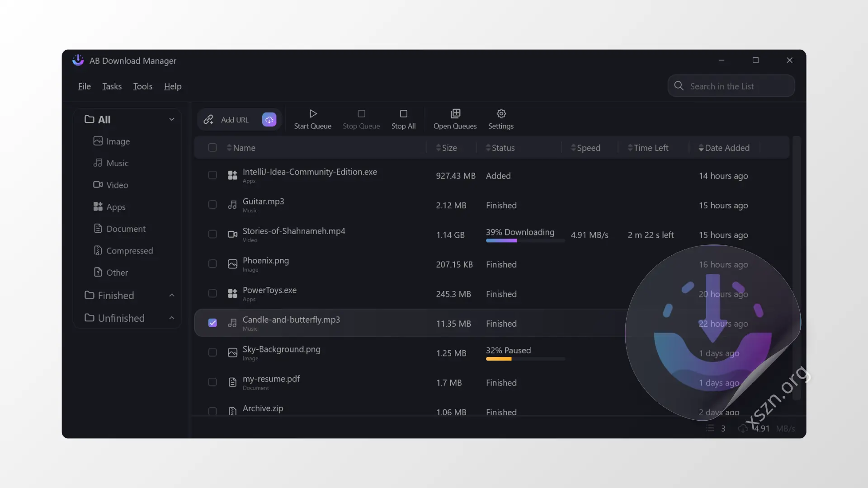The height and width of the screenshot is (488, 868).
Task: Select the Music category in sidebar
Action: (117, 163)
